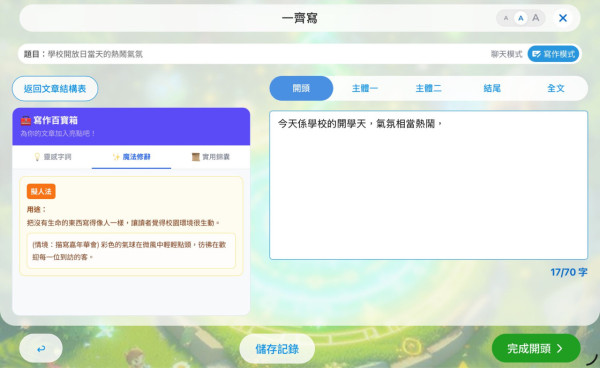Select the medium font size A
Image resolution: width=600 pixels, height=368 pixels.
pyautogui.click(x=520, y=18)
